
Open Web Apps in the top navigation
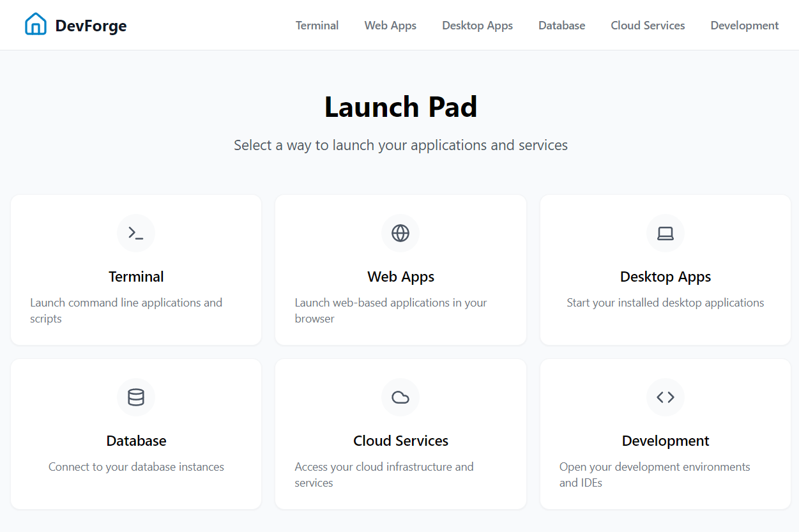pos(390,26)
